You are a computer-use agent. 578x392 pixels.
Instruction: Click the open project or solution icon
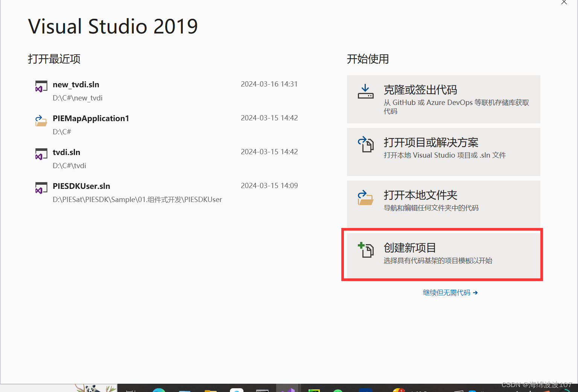click(365, 144)
